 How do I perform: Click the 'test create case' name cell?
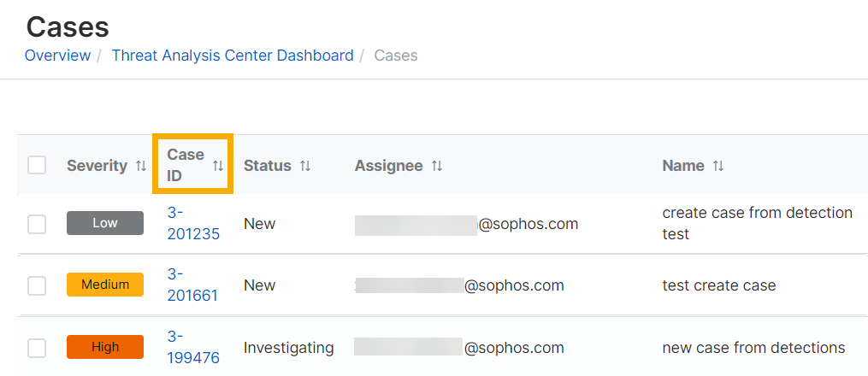719,285
